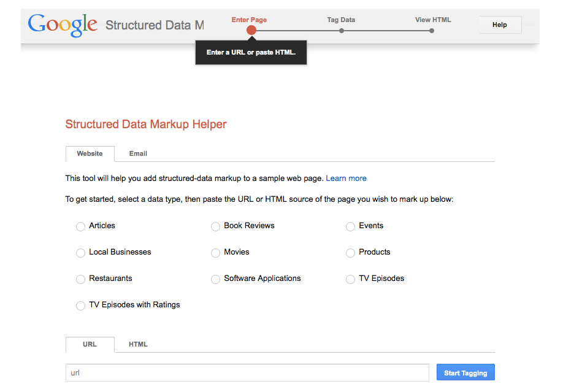Select the Articles radio button
Screen dimensions: 574x392
click(80, 226)
